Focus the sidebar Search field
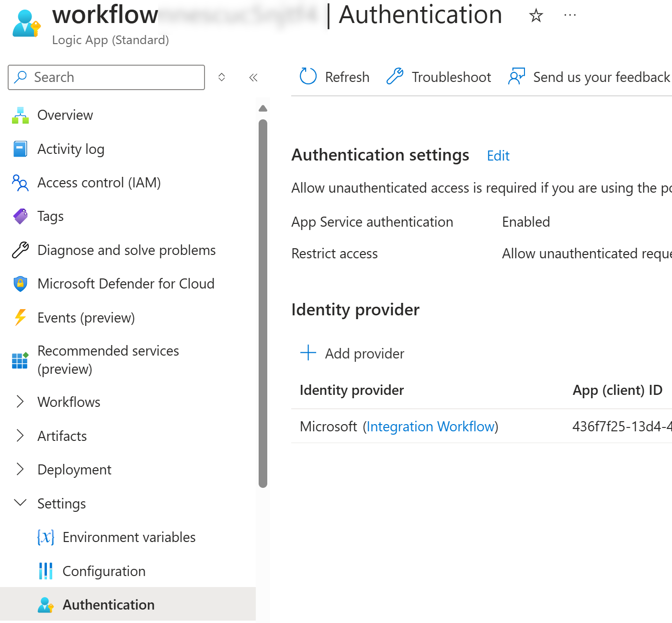672x623 pixels. point(106,77)
